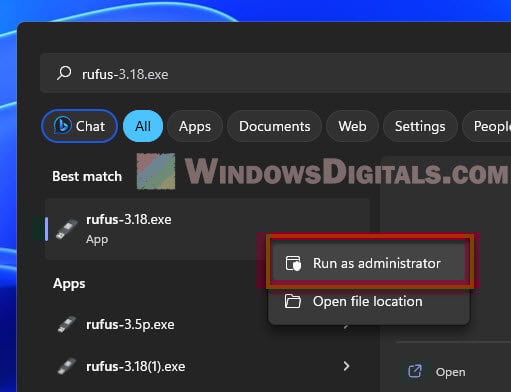Switch to the People filter tab
This screenshot has width=511, height=392.
click(x=487, y=126)
